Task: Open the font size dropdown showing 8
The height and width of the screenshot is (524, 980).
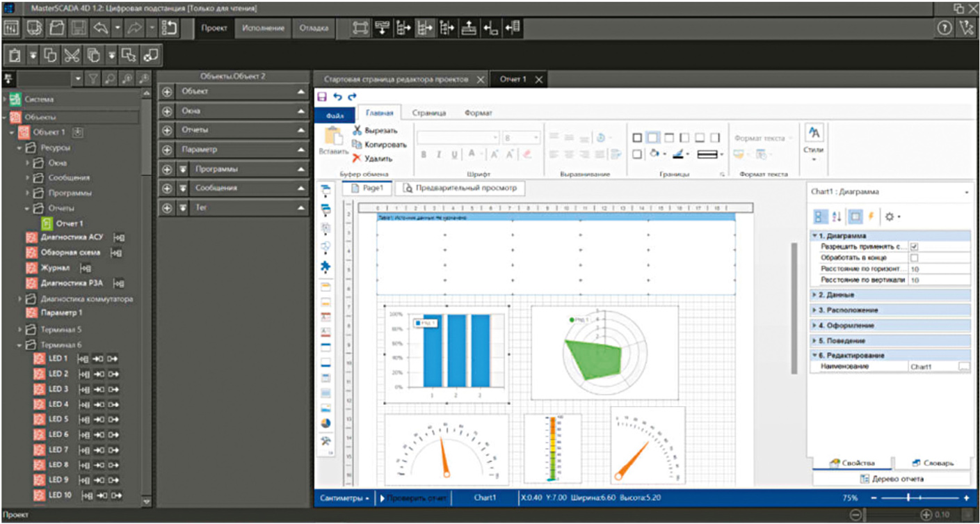Action: [536, 138]
